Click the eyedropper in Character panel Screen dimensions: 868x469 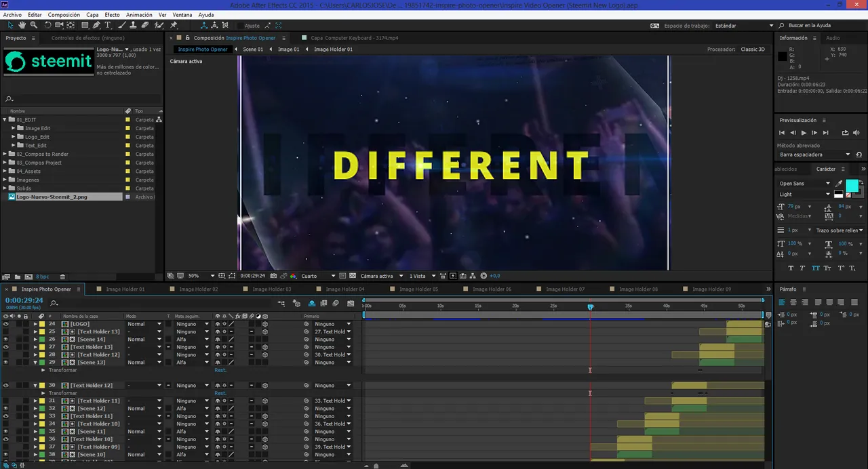click(x=839, y=183)
